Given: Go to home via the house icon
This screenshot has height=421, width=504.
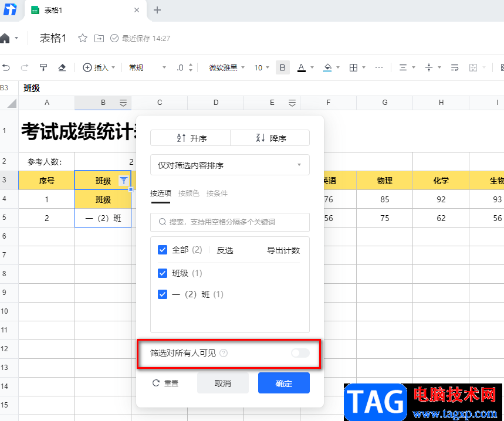Looking at the screenshot, I should [x=5, y=38].
